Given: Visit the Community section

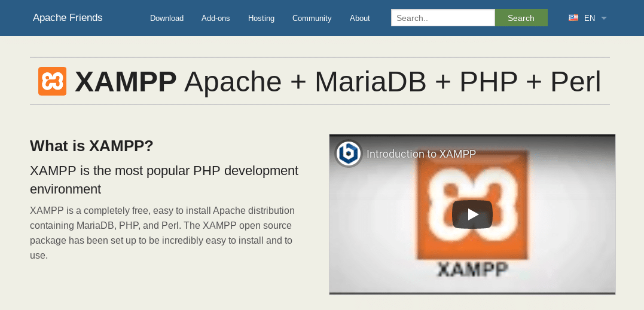Looking at the screenshot, I should [312, 18].
